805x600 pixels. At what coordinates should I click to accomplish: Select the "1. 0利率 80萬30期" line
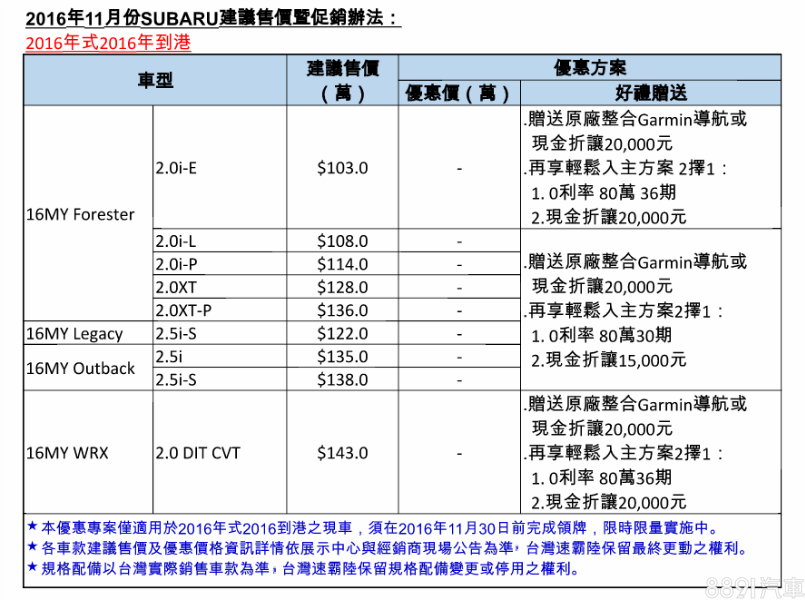click(602, 336)
